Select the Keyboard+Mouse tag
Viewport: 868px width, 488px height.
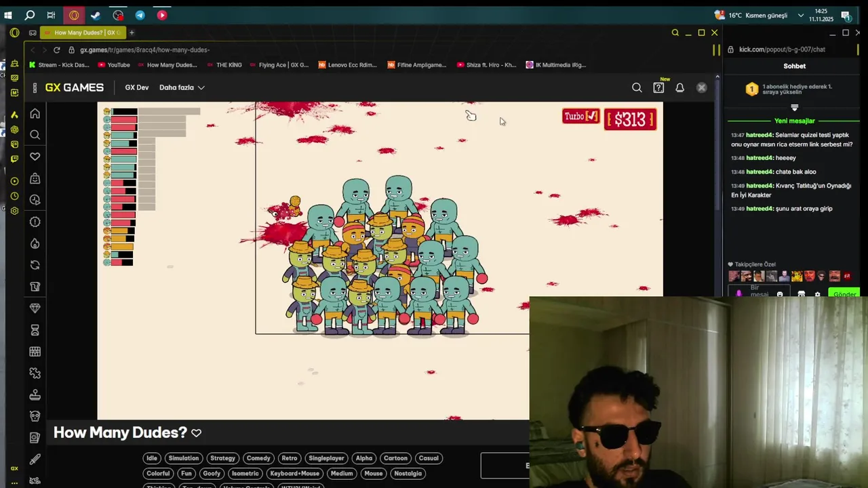coord(294,474)
